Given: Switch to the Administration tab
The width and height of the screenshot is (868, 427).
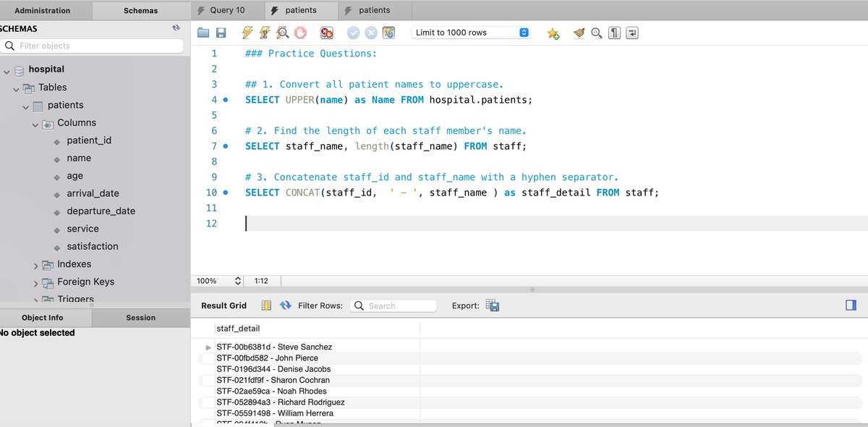Looking at the screenshot, I should 43,11.
